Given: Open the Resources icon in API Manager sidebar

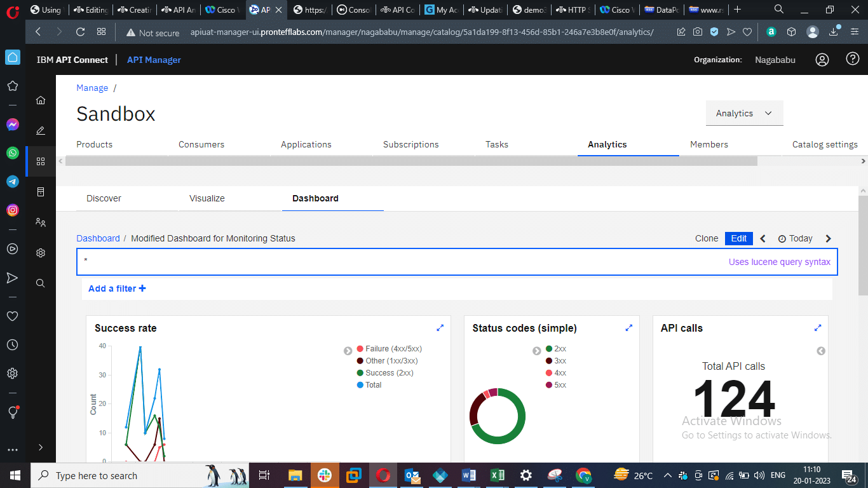Looking at the screenshot, I should (x=41, y=192).
